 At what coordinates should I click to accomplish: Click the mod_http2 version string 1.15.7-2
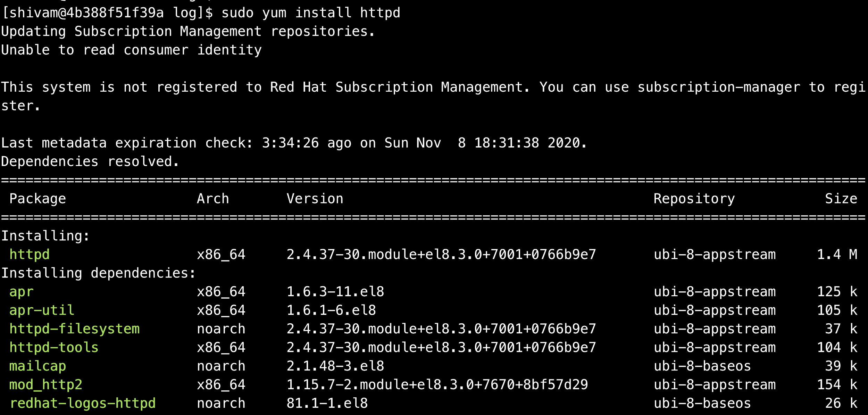[437, 385]
